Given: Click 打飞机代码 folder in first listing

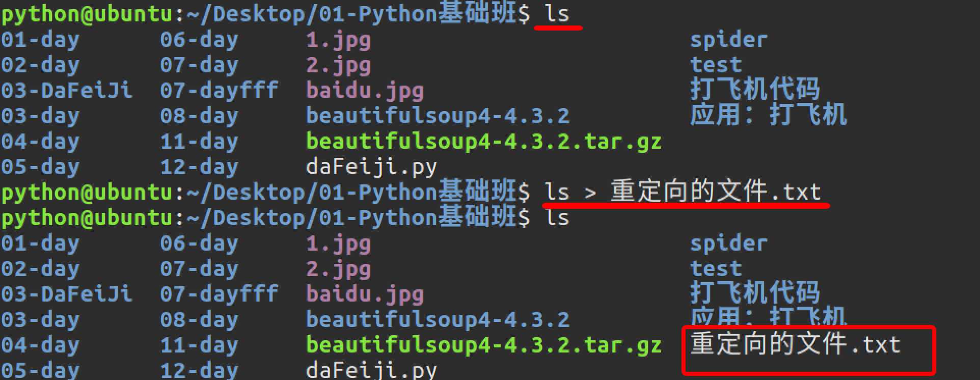Looking at the screenshot, I should pyautogui.click(x=755, y=90).
